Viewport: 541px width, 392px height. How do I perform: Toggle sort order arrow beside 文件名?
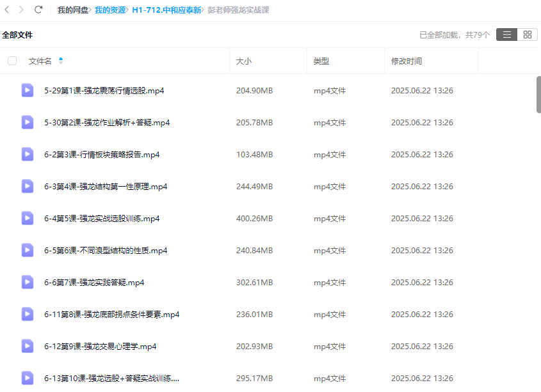(61, 61)
